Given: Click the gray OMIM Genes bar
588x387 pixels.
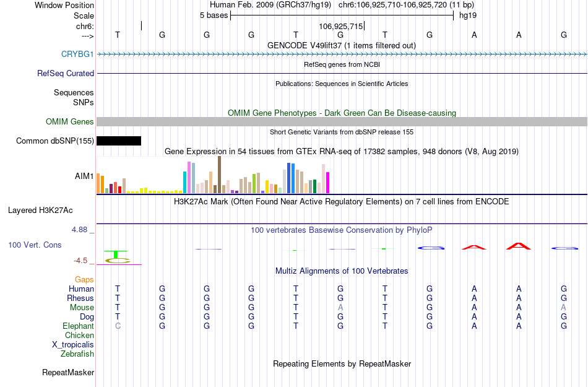Looking at the screenshot, I should pos(342,122).
